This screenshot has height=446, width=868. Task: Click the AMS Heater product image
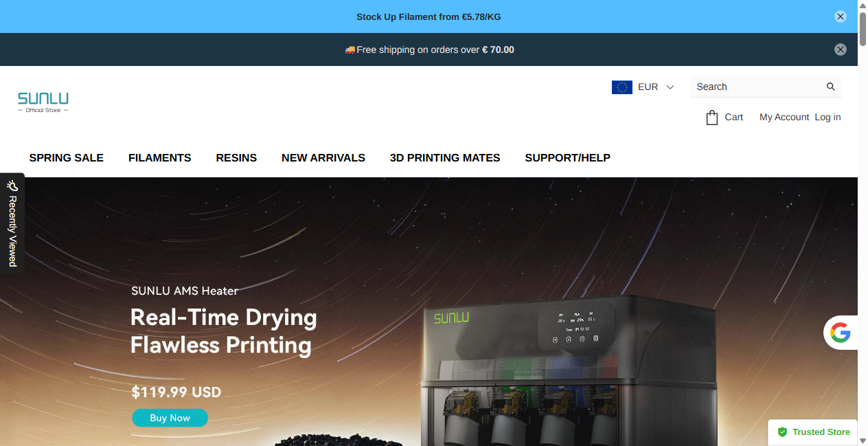coord(569,370)
